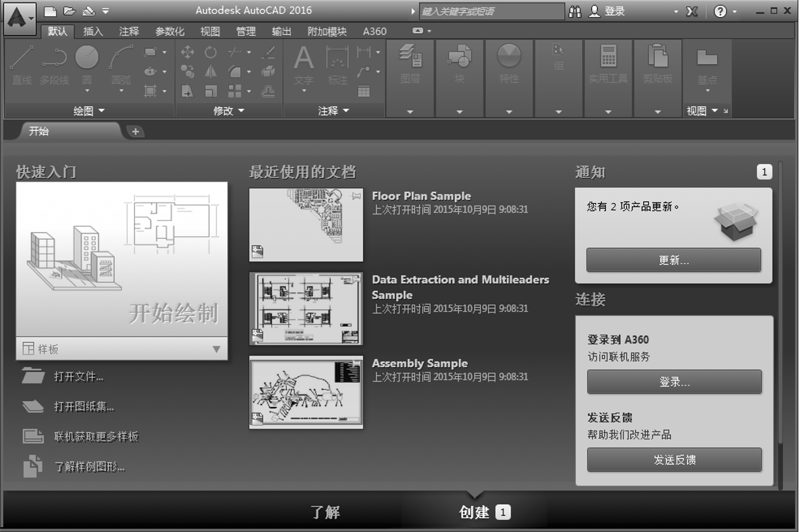The width and height of the screenshot is (800, 532).
Task: Expand the Draw (绘图) panel flyout
Action: (89, 111)
